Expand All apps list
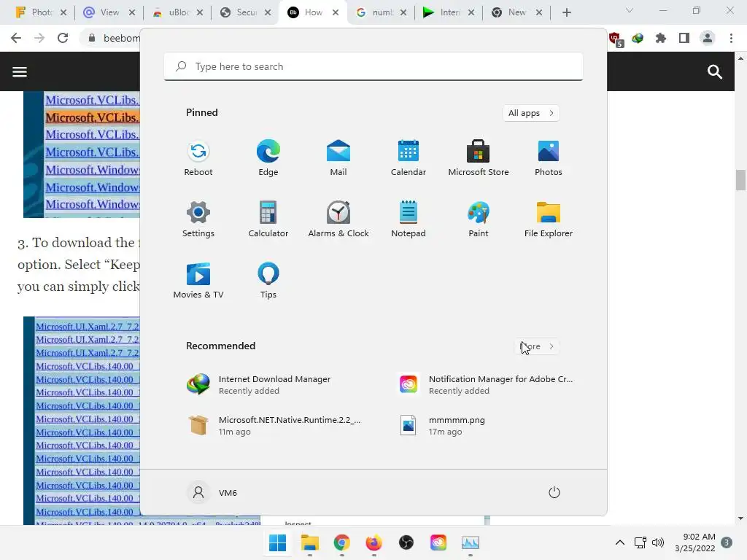Screen dimensions: 747x560 tap(531, 113)
